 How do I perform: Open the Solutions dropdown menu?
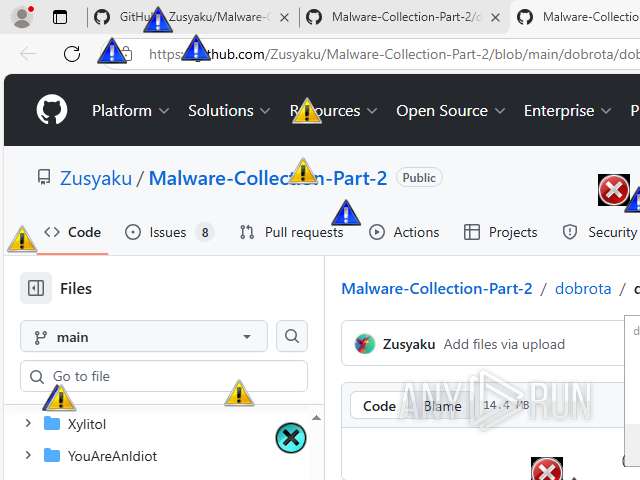tap(229, 111)
